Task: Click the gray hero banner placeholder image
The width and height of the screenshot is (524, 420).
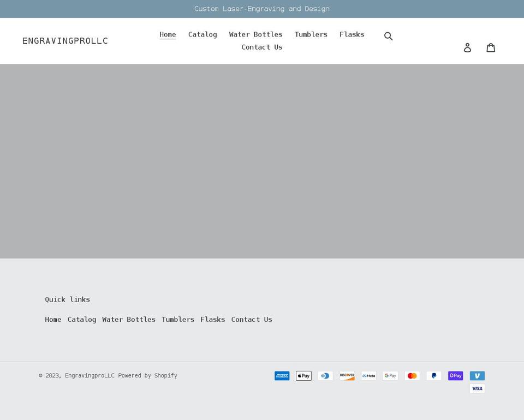Action: [262, 161]
